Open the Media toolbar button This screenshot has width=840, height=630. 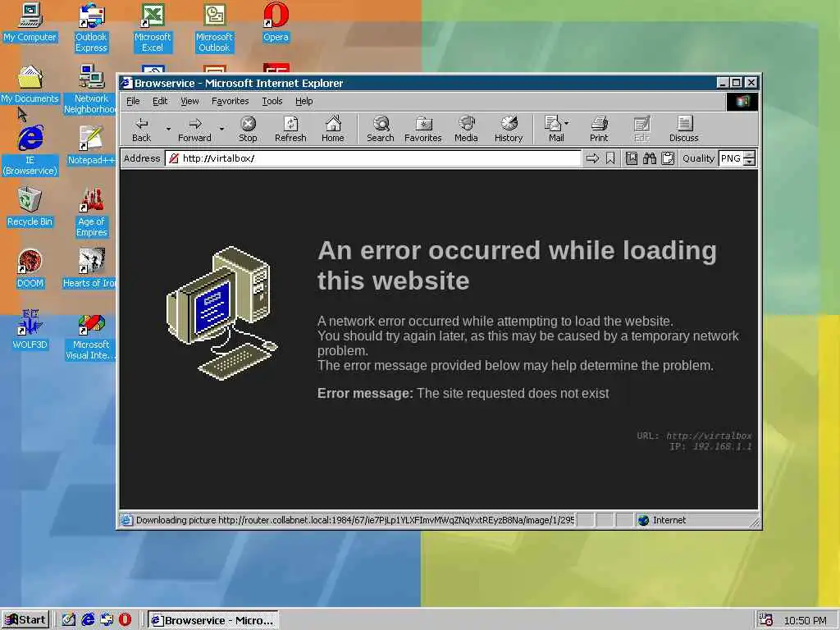466,130
